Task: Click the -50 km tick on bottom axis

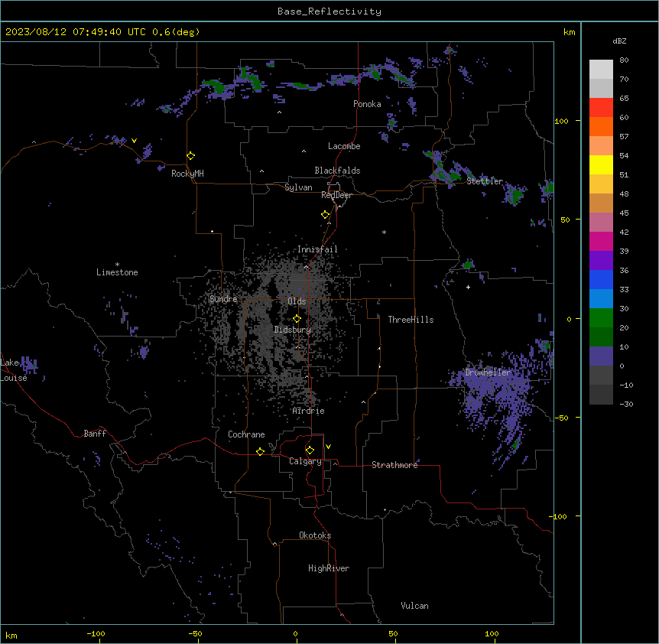Action: (x=195, y=633)
